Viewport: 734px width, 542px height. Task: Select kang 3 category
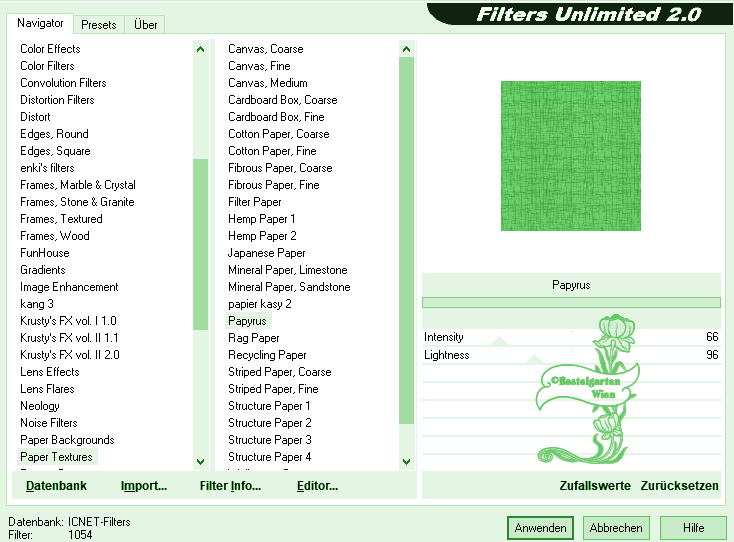37,304
